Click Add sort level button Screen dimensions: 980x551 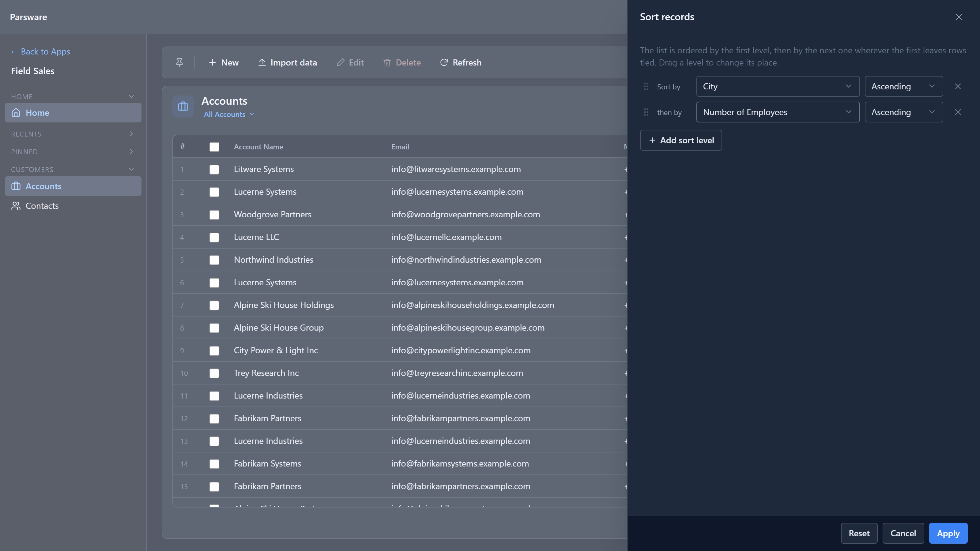[x=680, y=140]
